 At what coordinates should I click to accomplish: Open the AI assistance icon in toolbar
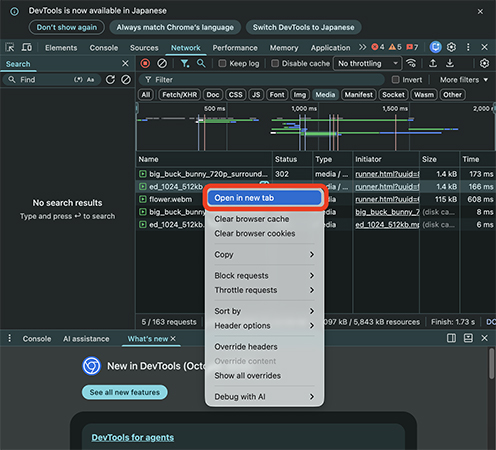[x=435, y=47]
